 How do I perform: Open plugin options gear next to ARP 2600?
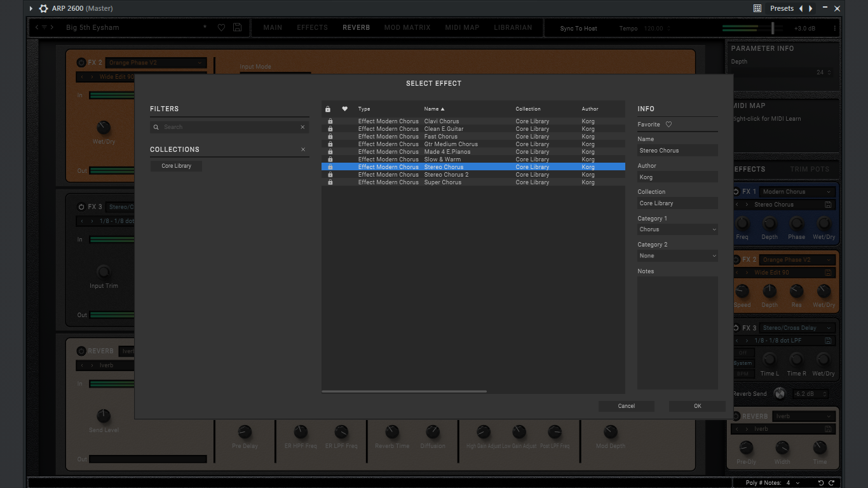[43, 8]
